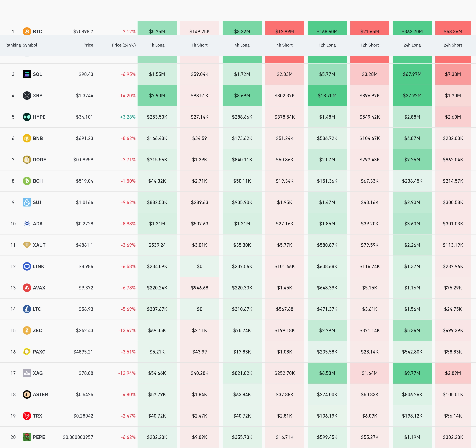The height and width of the screenshot is (448, 476).
Task: Sort by the 24h Short column header
Action: [x=453, y=45]
